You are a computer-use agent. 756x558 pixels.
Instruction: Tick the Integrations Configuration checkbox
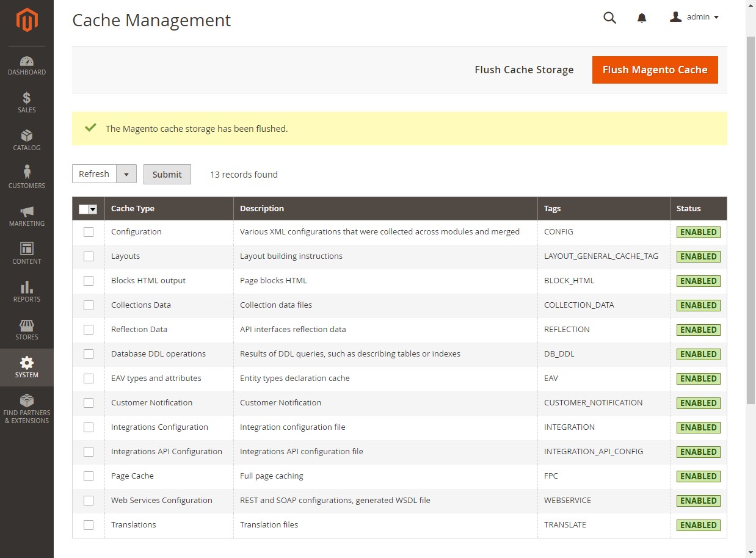pyautogui.click(x=89, y=427)
